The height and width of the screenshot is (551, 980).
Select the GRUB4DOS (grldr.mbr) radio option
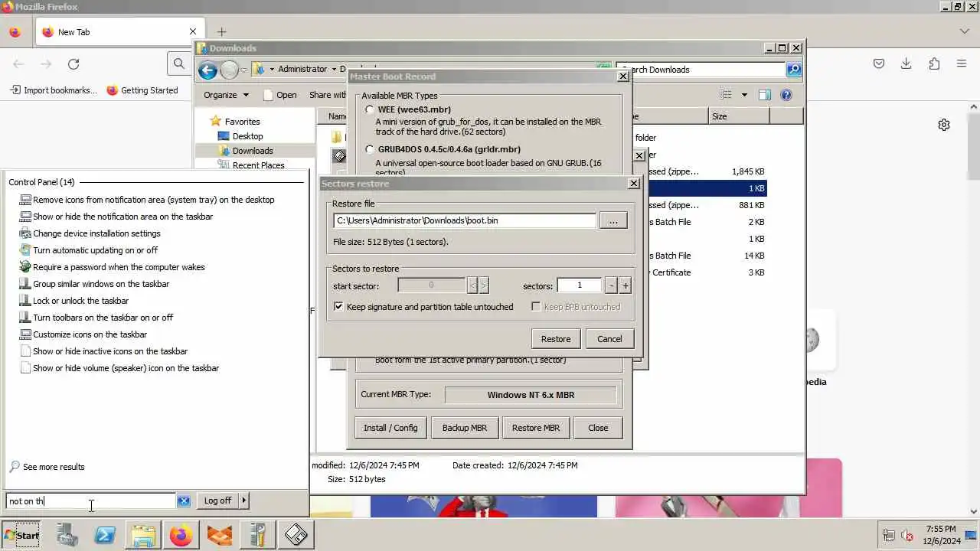point(370,149)
